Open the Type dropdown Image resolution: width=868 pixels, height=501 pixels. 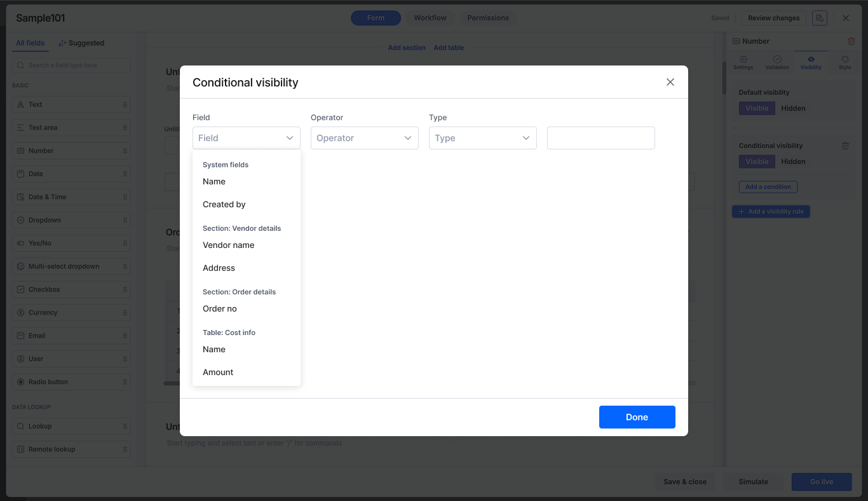[482, 138]
